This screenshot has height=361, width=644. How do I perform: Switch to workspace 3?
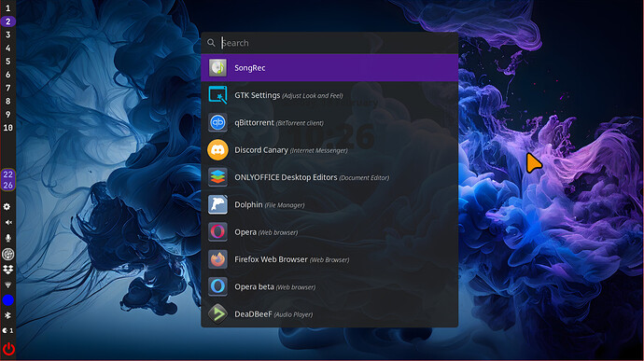point(7,35)
